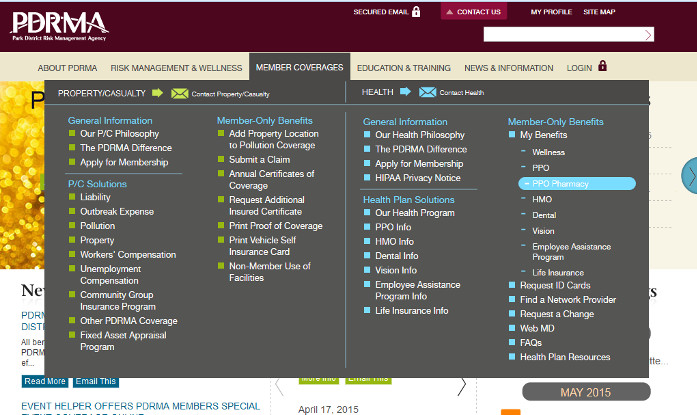Go to Find a Network Provider
This screenshot has height=415, width=697.
pos(567,300)
